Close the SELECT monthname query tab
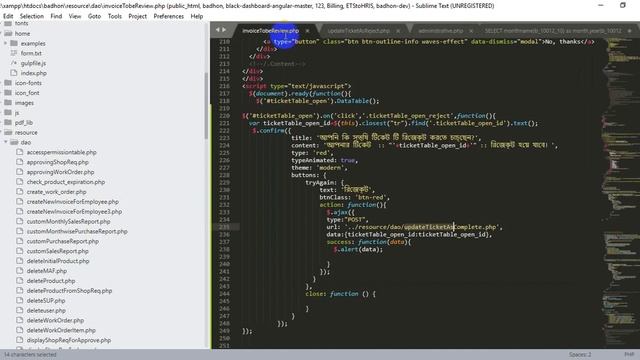This screenshot has height=360, width=640. [629, 31]
